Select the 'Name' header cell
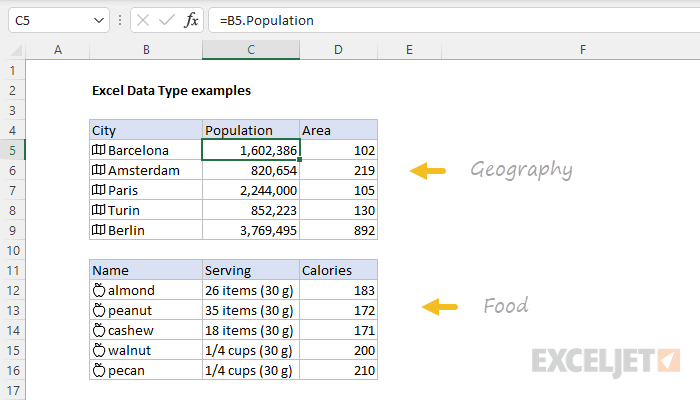This screenshot has height=400, width=700. tap(146, 271)
